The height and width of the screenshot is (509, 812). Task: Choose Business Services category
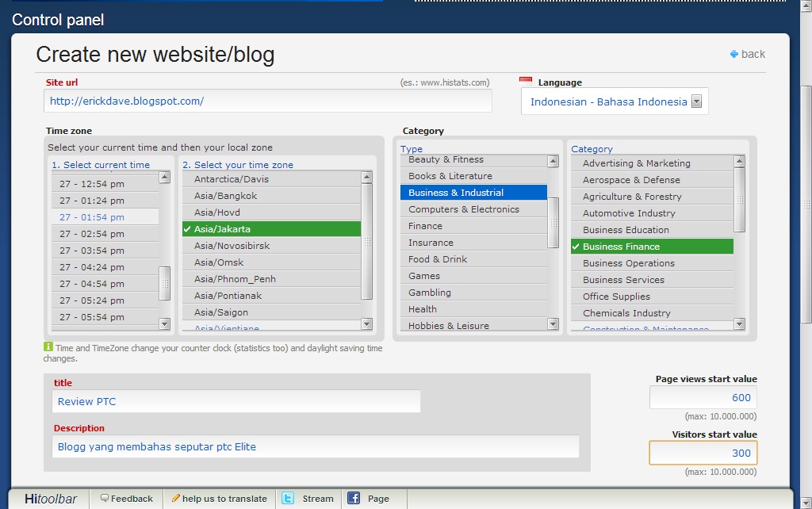(x=652, y=280)
